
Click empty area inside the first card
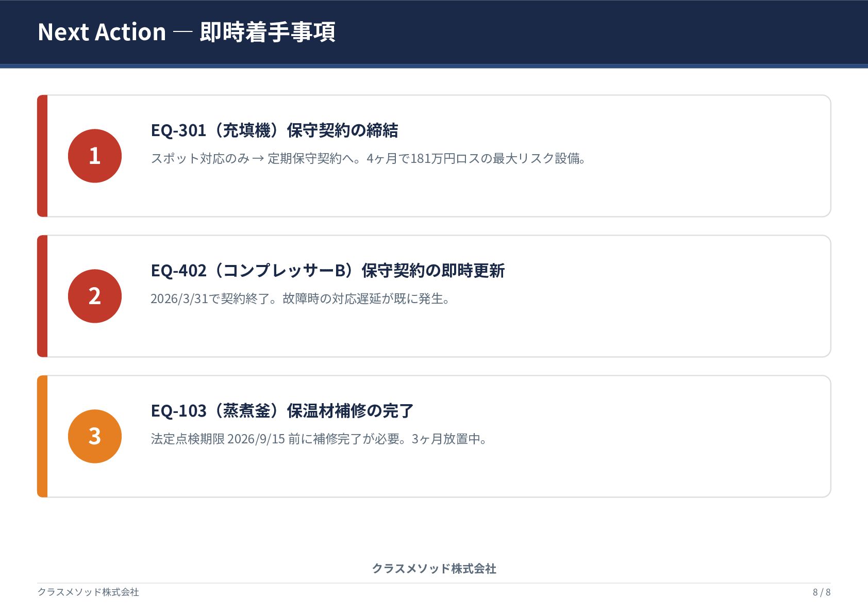click(670, 191)
